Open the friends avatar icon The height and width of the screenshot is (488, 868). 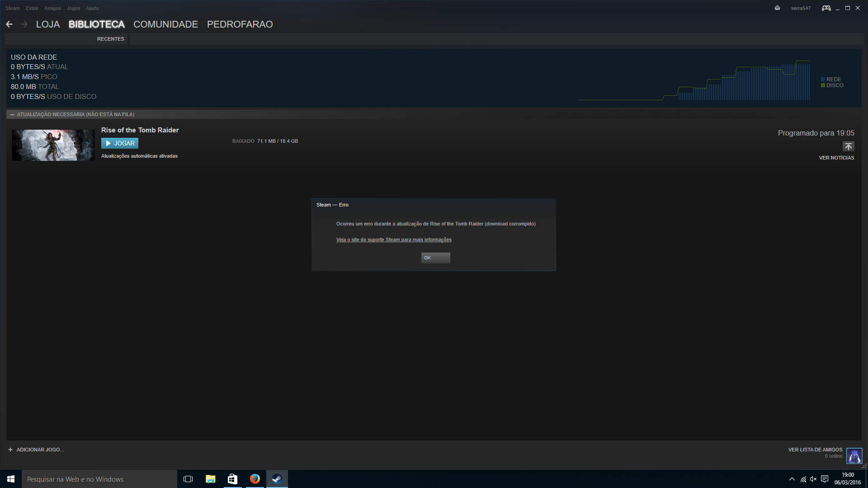854,456
